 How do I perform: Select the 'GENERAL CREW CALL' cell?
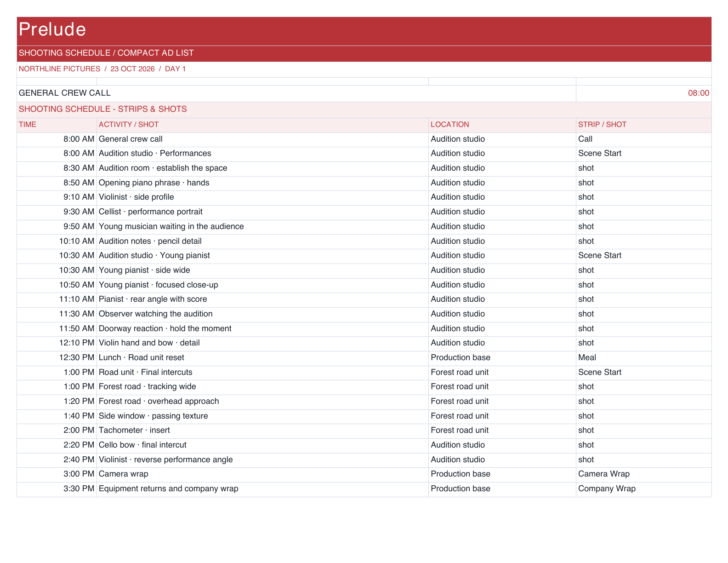click(x=296, y=93)
